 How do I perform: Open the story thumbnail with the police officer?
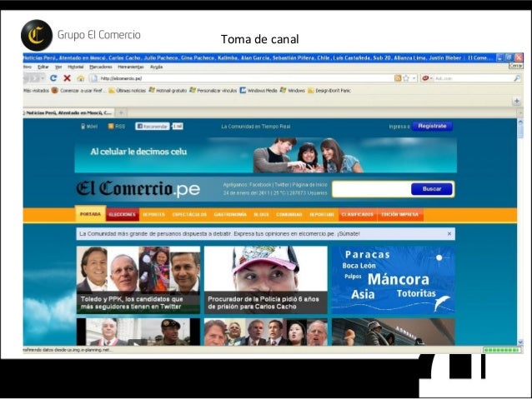(138, 332)
